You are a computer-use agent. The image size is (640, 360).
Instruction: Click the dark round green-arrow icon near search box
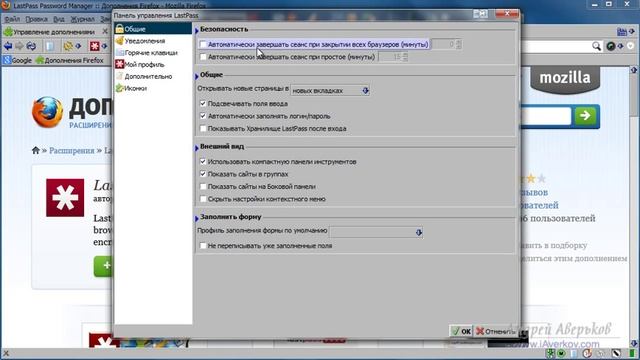point(611,46)
